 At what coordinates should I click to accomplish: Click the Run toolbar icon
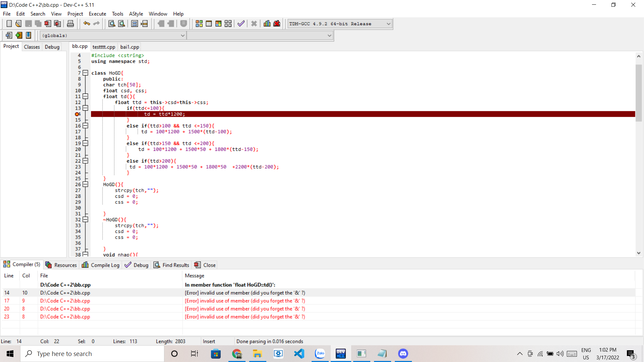click(209, 23)
